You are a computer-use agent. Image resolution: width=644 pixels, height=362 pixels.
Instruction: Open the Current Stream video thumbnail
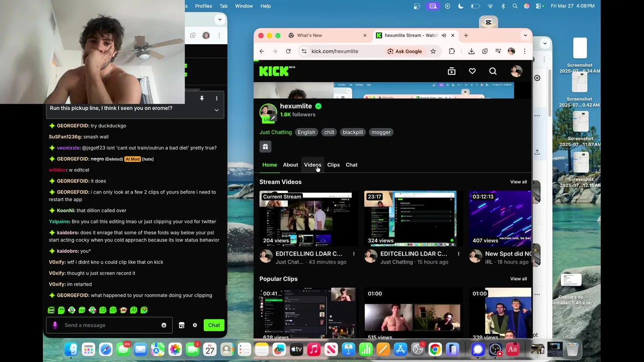point(307,218)
